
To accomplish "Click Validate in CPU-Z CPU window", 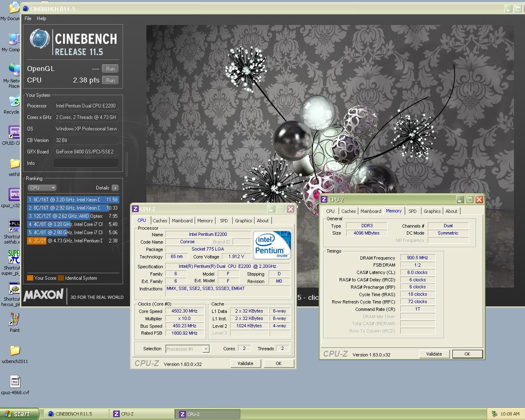I will pyautogui.click(x=245, y=363).
